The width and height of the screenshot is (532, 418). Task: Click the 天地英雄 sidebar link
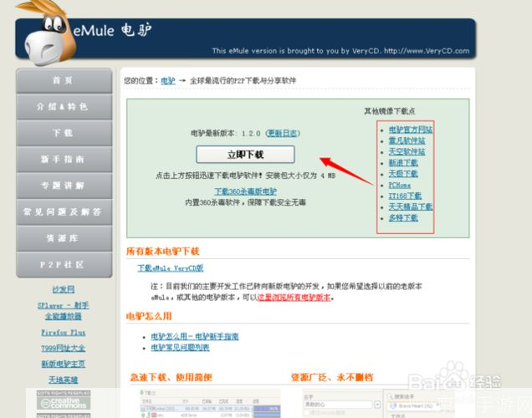pyautogui.click(x=64, y=380)
